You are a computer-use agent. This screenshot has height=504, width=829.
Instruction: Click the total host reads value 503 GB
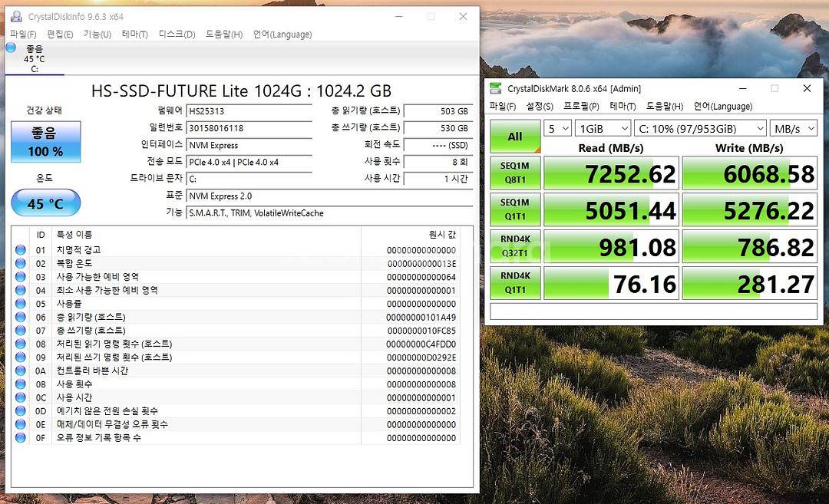[438, 111]
